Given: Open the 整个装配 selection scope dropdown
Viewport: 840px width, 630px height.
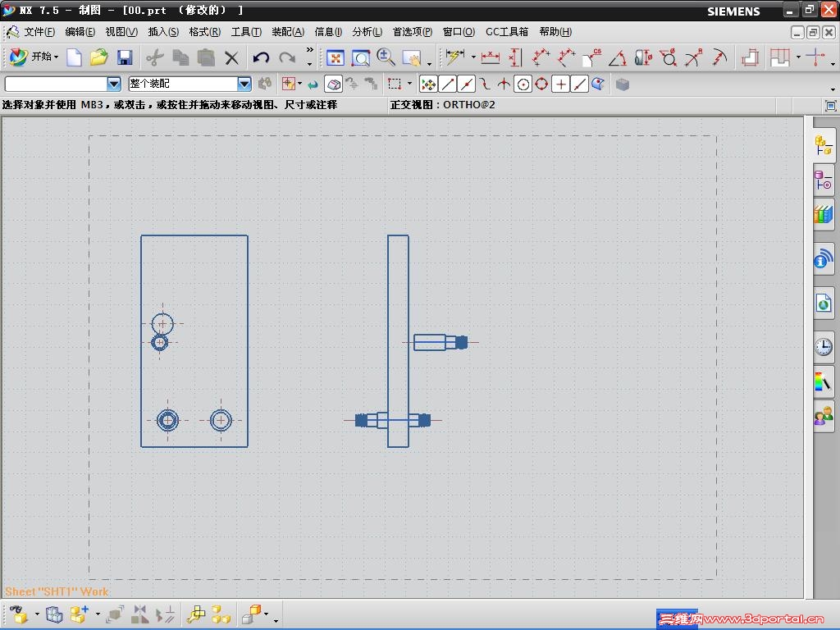Looking at the screenshot, I should [244, 84].
